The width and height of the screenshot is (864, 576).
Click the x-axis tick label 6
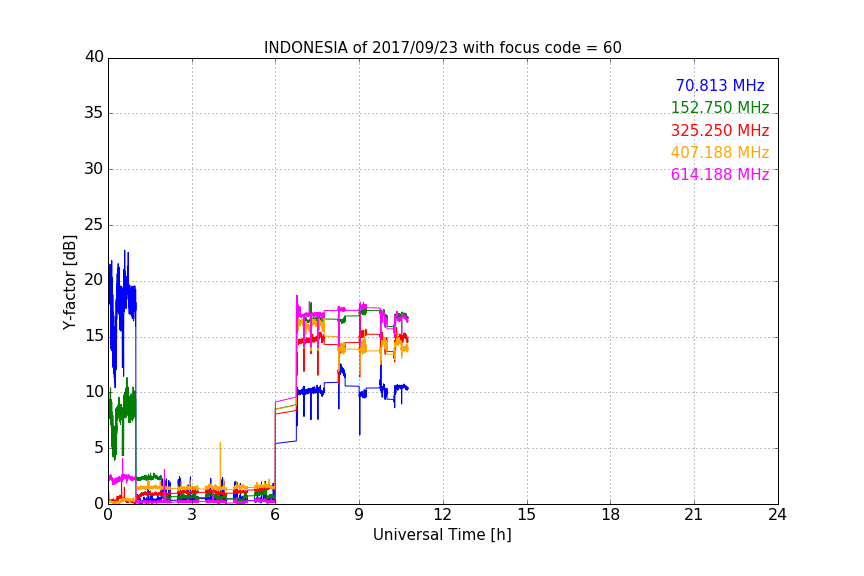click(276, 515)
